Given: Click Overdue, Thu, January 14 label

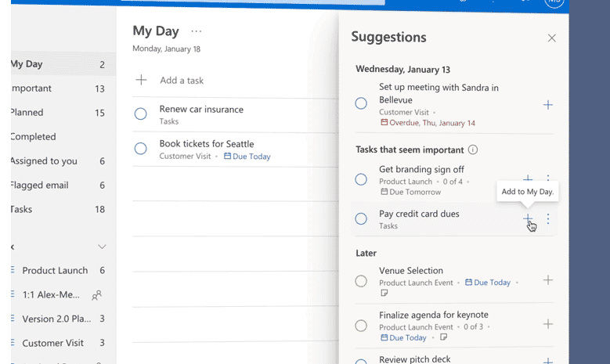Looking at the screenshot, I should pos(432,123).
